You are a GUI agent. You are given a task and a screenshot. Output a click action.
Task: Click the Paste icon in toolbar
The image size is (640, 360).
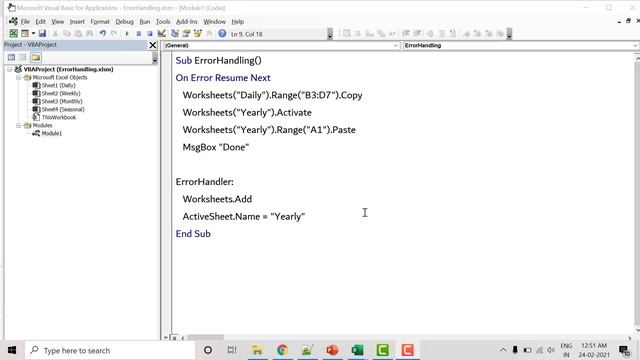tap(78, 33)
